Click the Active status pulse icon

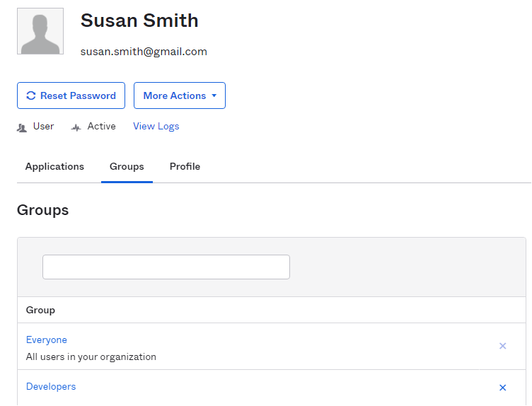tap(76, 127)
